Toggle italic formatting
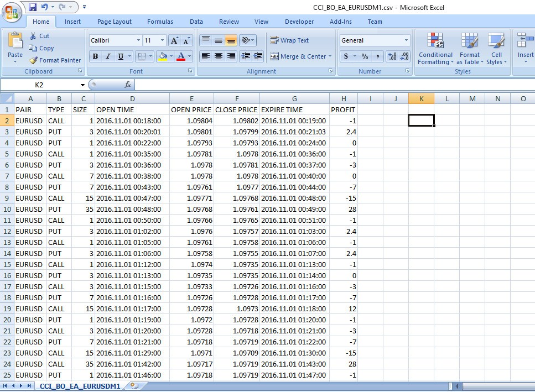535x392 pixels. coord(108,56)
